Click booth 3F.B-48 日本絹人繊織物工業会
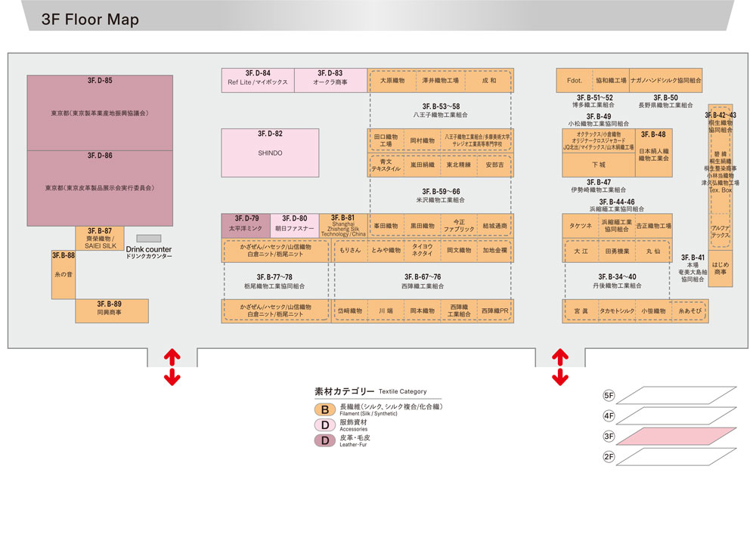 click(653, 153)
